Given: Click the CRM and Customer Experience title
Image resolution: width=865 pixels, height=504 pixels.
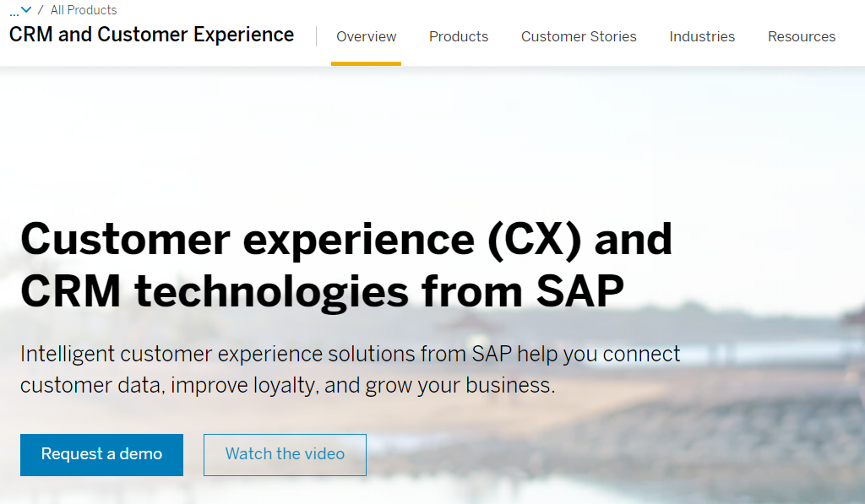Looking at the screenshot, I should coord(151,35).
